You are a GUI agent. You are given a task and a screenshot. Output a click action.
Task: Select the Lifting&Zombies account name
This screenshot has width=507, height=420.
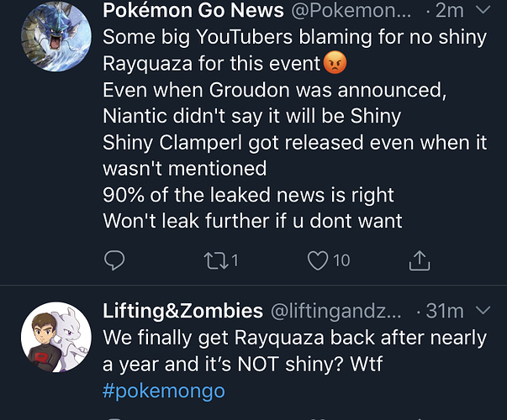(x=182, y=311)
